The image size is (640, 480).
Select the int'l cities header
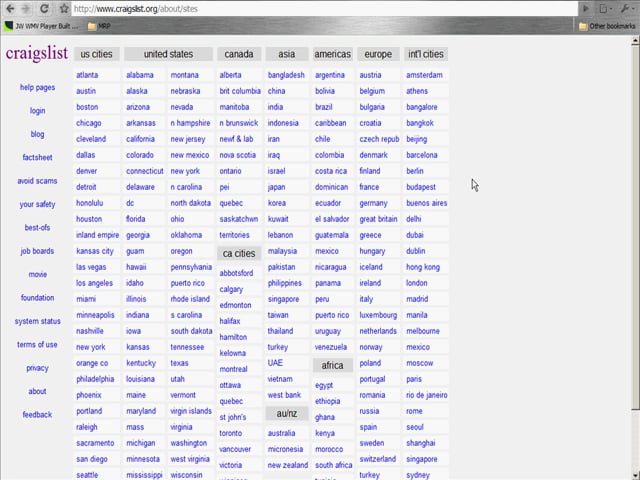click(x=426, y=54)
